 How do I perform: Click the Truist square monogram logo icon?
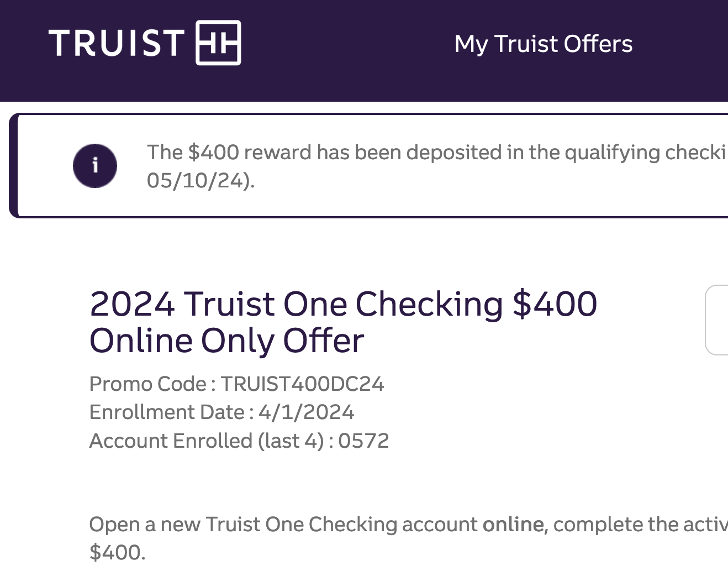click(218, 43)
